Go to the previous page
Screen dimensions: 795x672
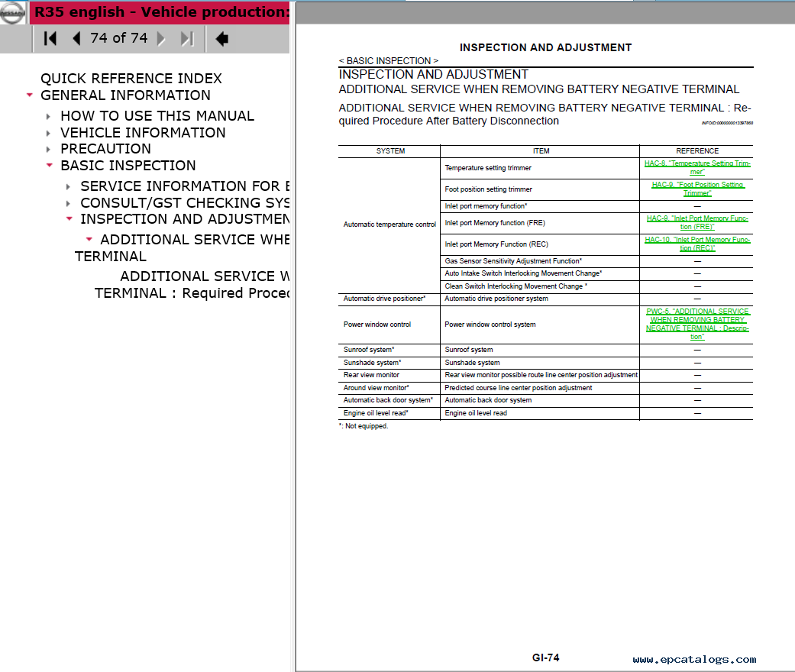(x=76, y=38)
